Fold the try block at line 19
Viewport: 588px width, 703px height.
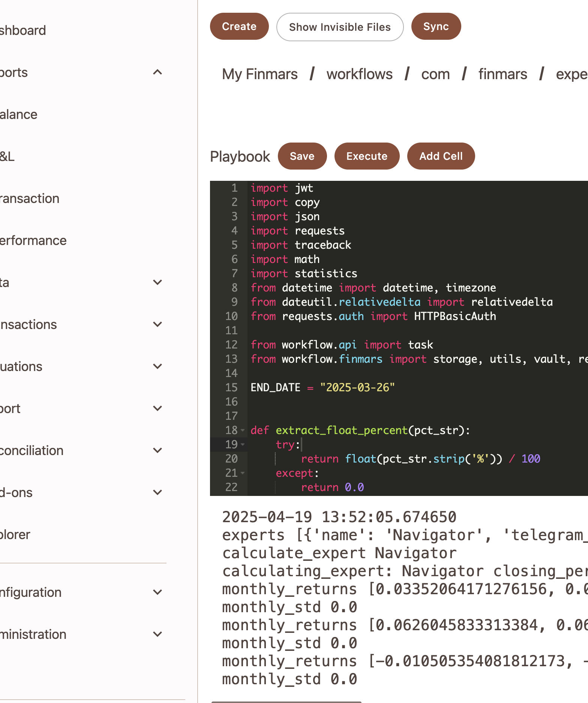tap(243, 445)
